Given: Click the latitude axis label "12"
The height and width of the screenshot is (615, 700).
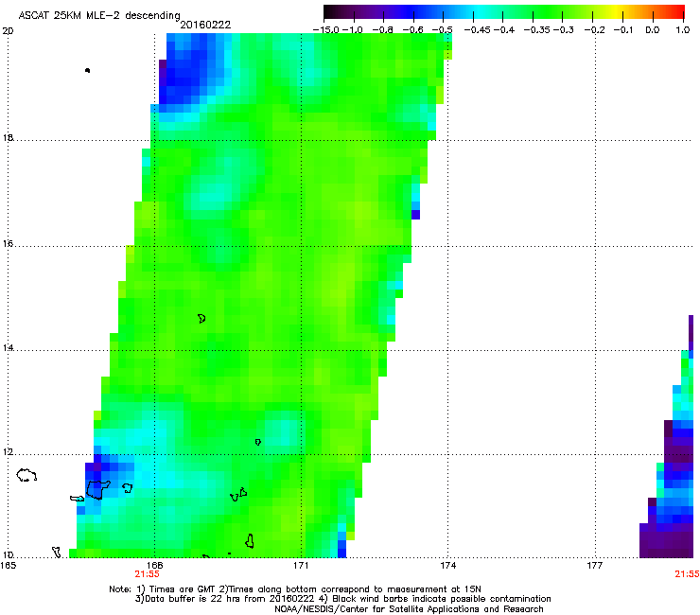Looking at the screenshot, I should click(8, 452).
